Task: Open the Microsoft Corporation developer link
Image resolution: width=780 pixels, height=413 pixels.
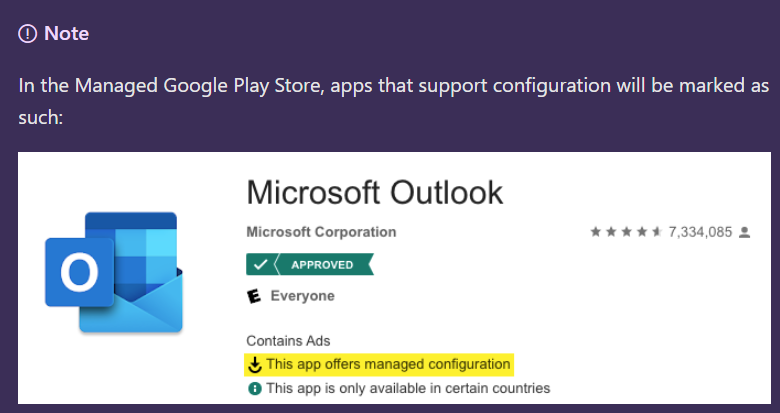Action: pos(321,232)
